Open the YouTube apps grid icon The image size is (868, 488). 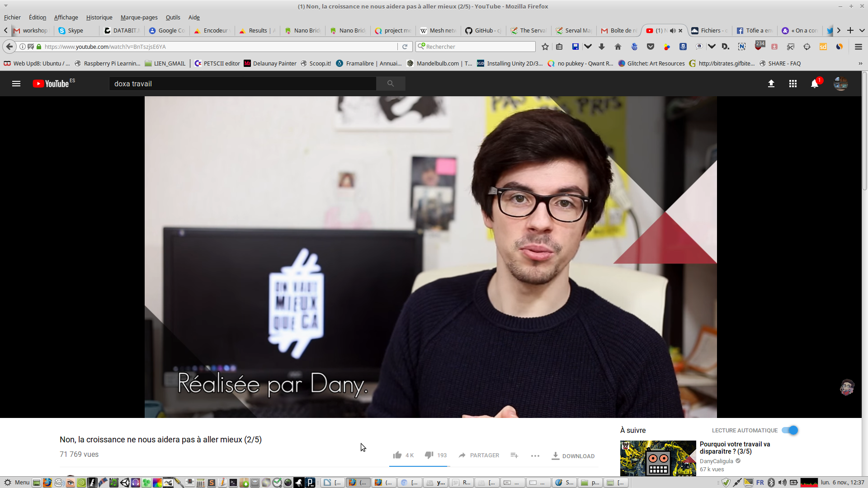coord(793,84)
